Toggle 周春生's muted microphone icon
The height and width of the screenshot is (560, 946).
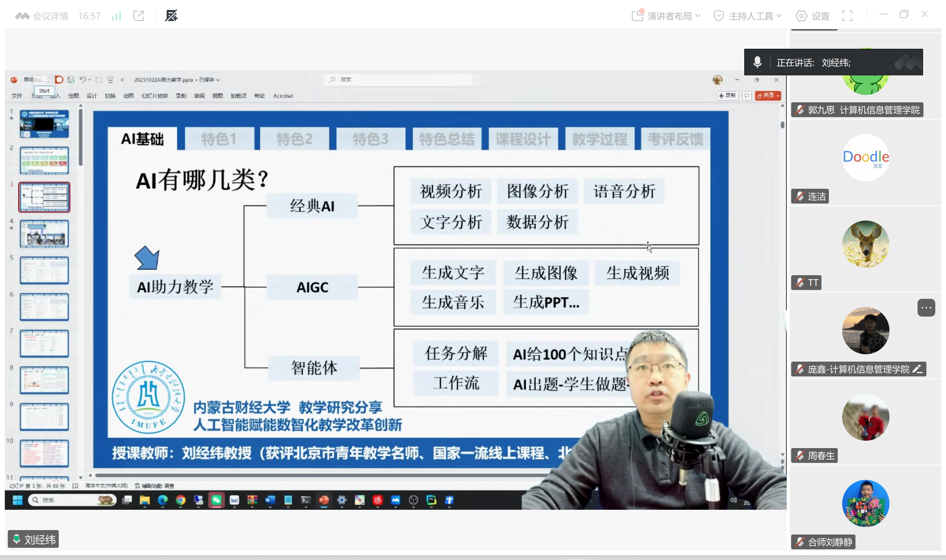tap(800, 456)
